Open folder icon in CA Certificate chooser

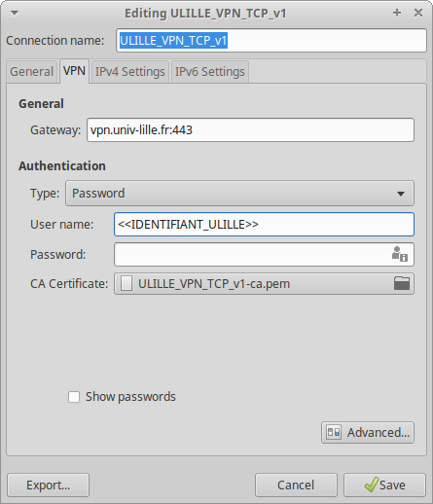pos(402,283)
